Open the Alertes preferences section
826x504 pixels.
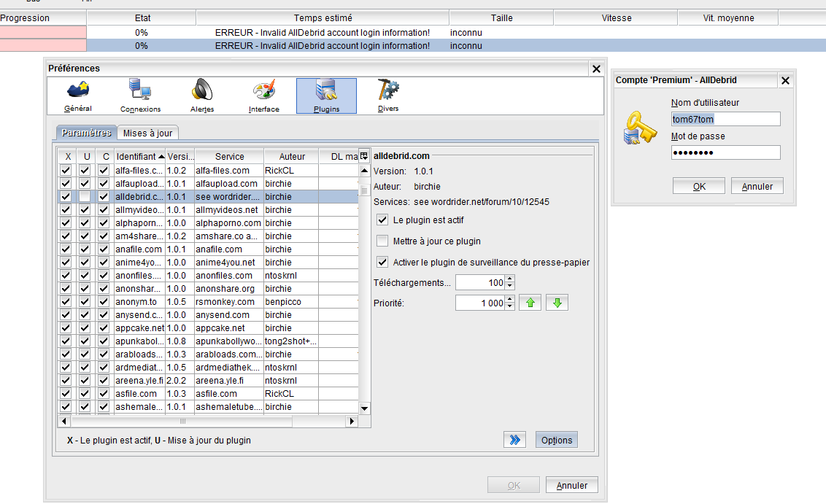(202, 96)
